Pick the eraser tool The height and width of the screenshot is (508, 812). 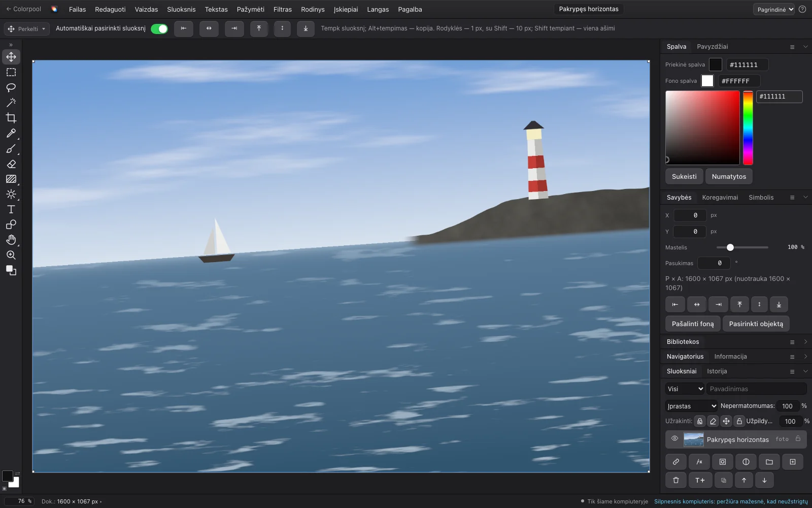(11, 164)
